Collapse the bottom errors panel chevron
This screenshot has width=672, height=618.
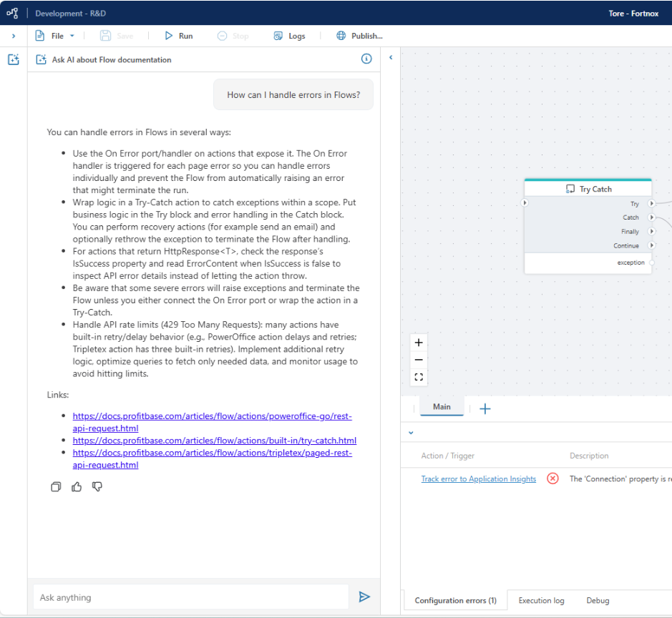click(411, 433)
